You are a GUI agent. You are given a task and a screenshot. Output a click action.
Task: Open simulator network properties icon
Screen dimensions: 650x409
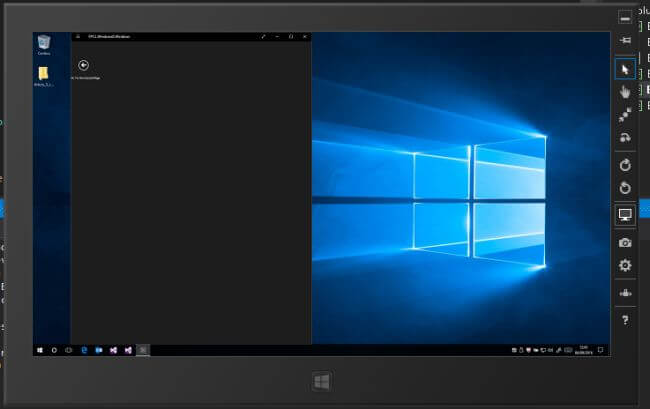tap(625, 293)
